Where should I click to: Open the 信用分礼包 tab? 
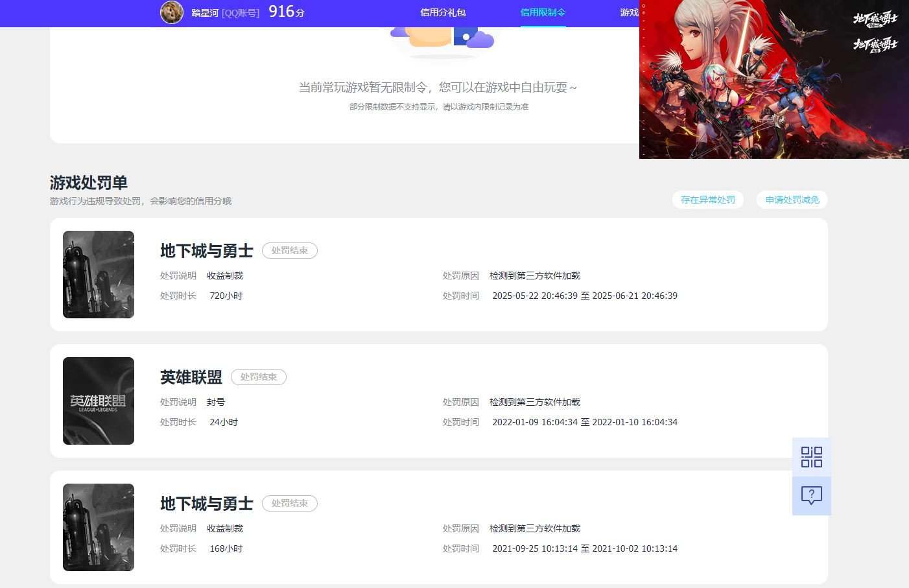(x=443, y=12)
